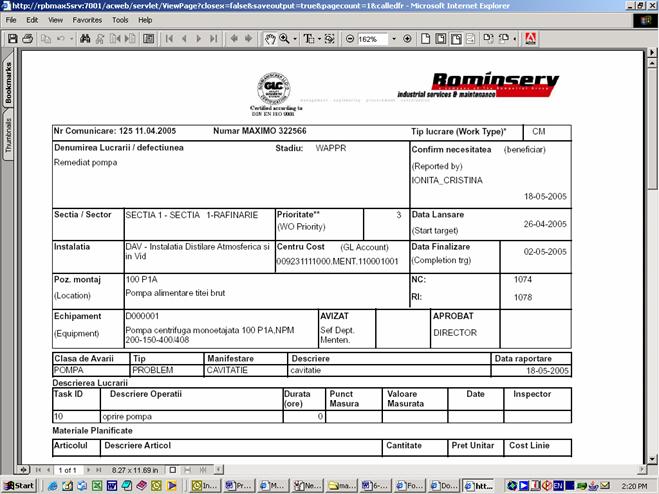Click the mail envelope tray icon
Image resolution: width=659 pixels, height=494 pixels.
point(604,486)
